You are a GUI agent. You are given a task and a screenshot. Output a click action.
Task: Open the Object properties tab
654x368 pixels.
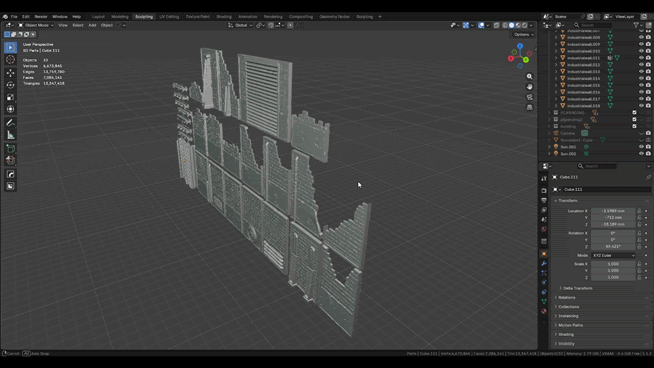(544, 254)
